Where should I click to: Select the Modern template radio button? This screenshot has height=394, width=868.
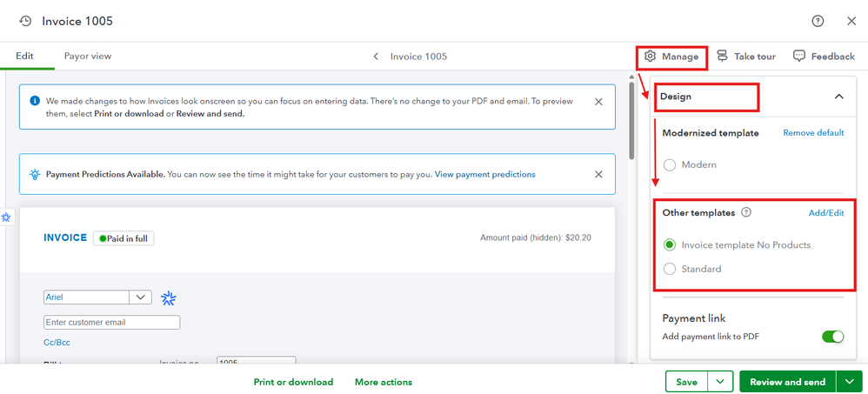tap(670, 165)
